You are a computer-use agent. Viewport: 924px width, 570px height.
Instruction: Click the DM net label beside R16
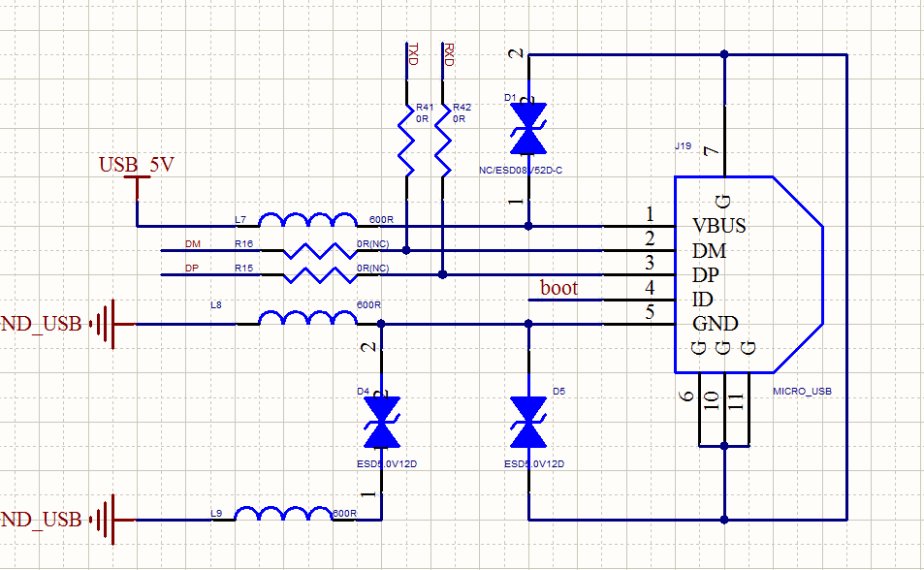[x=193, y=243]
